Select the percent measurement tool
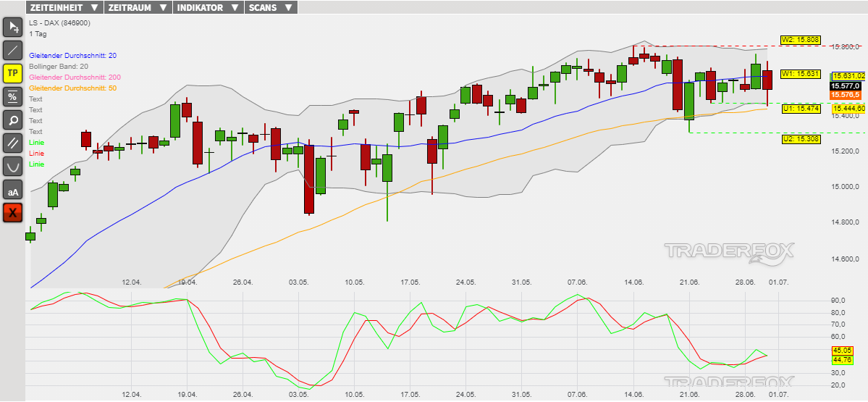The image size is (868, 402). coord(13,96)
